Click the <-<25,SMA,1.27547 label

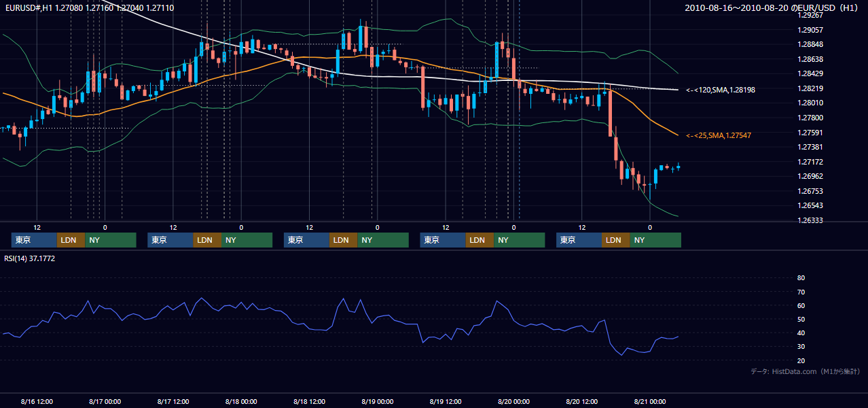pyautogui.click(x=719, y=136)
